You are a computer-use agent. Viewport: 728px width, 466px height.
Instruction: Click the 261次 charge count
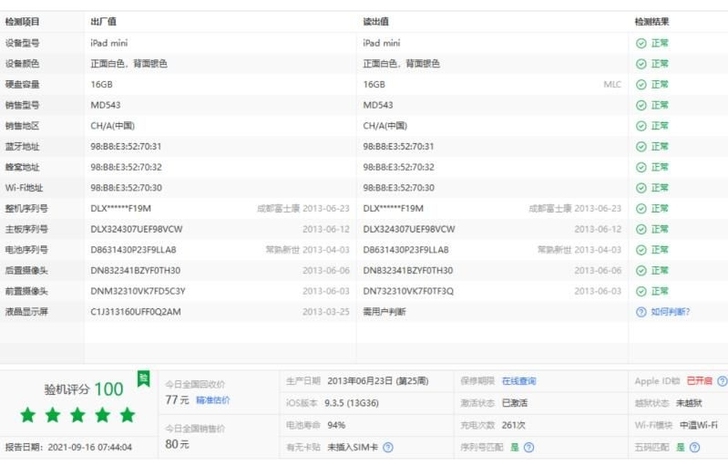pyautogui.click(x=514, y=425)
